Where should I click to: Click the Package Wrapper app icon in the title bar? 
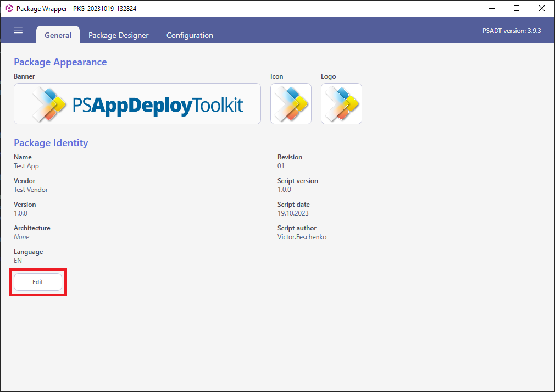click(9, 8)
